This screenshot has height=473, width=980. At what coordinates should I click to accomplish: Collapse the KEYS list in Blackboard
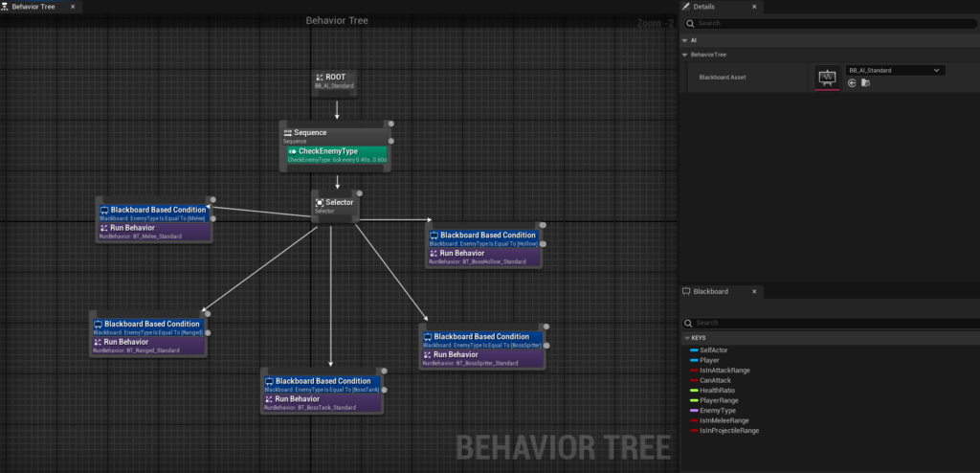coord(685,338)
